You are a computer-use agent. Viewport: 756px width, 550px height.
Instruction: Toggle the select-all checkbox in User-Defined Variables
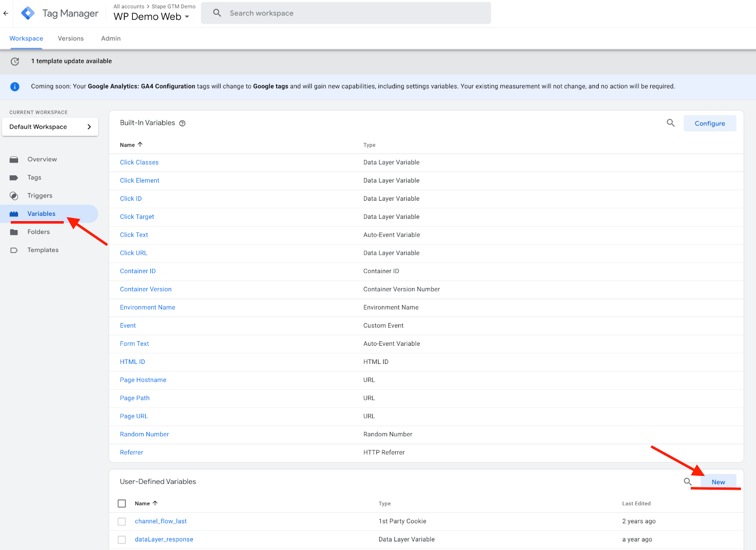121,503
